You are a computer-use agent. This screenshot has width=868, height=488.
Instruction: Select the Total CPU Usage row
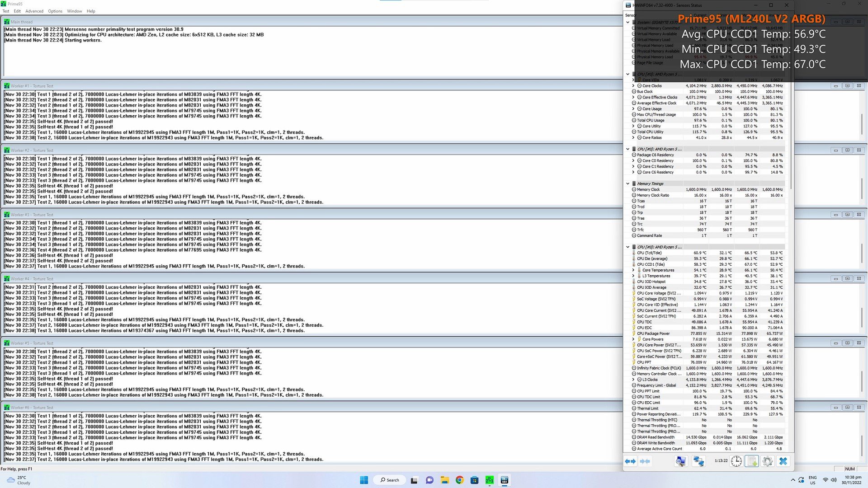click(708, 120)
